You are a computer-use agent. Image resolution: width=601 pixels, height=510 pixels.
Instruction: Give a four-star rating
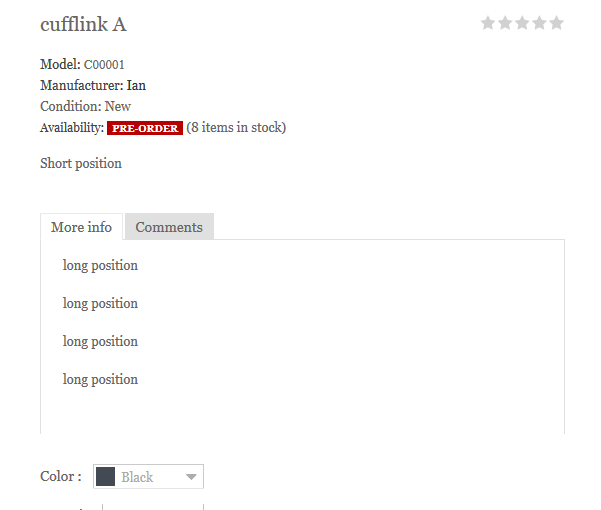[539, 23]
